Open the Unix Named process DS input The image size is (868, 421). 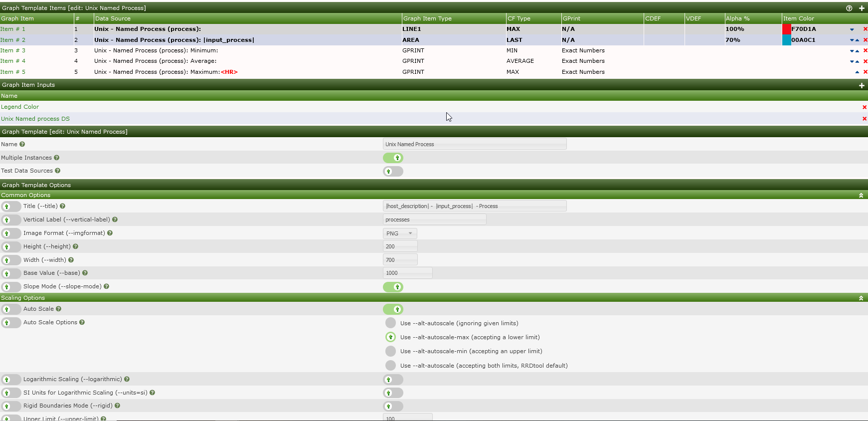click(x=35, y=119)
